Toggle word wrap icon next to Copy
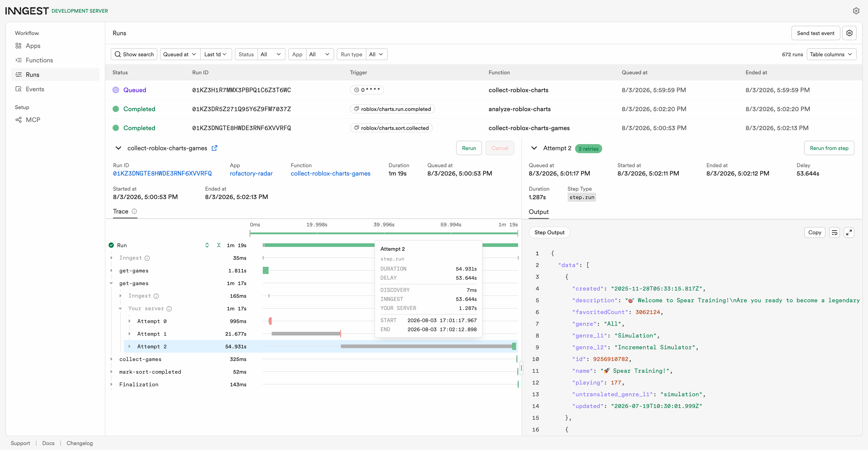 [x=834, y=232]
